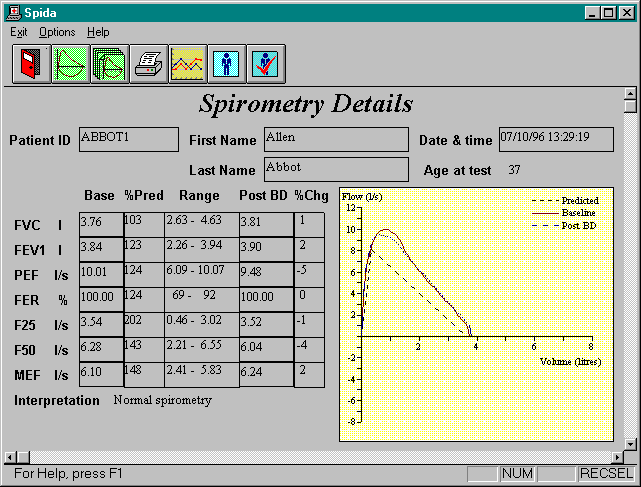Viewport: 641px width, 487px height.
Task: Click the horizontal scrollbar left arrow
Action: [9, 457]
